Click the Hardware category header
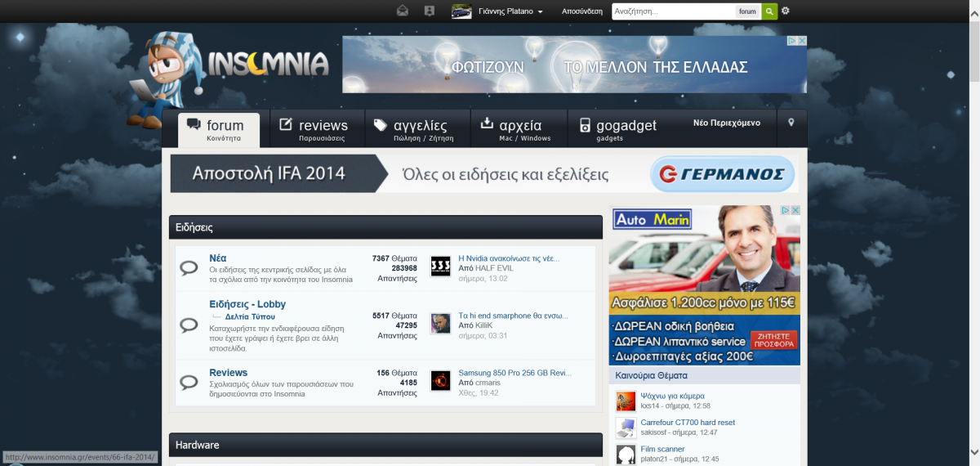Viewport: 980px width, 466px height. point(385,445)
